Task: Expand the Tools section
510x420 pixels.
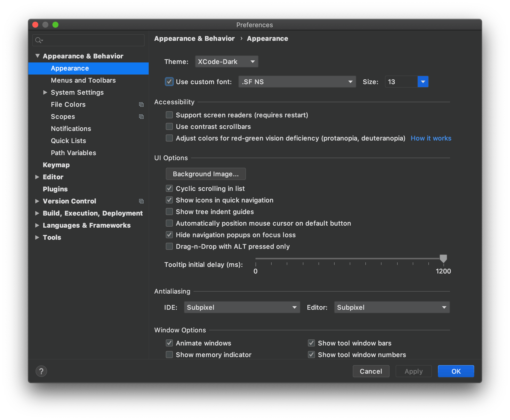Action: [x=37, y=237]
